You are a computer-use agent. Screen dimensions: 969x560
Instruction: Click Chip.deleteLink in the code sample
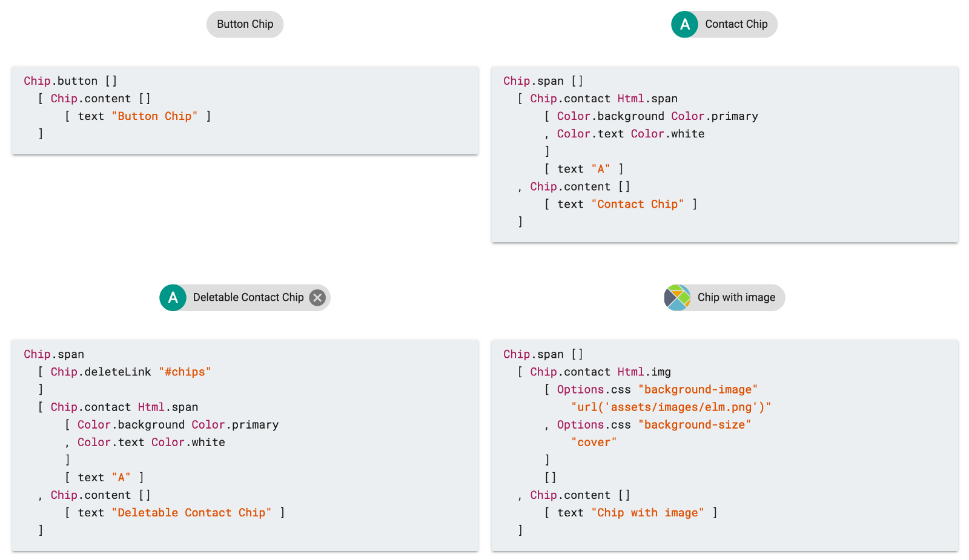coord(101,372)
